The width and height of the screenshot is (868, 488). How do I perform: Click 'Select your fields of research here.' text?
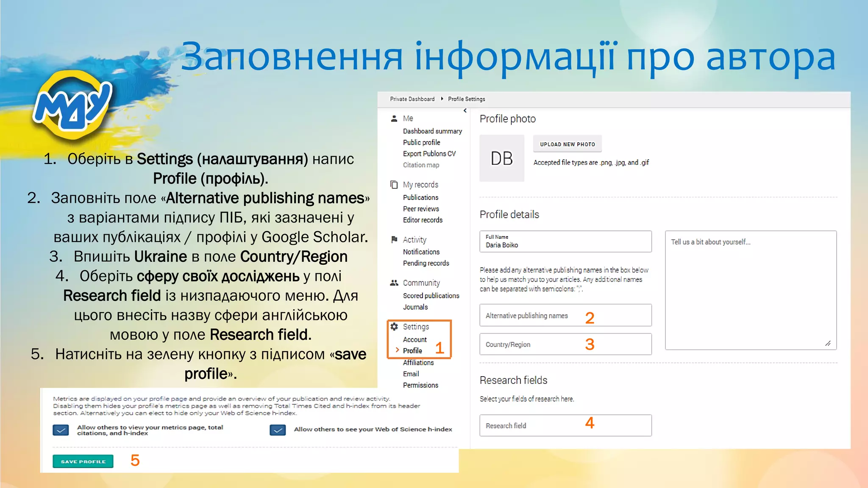[x=527, y=399]
